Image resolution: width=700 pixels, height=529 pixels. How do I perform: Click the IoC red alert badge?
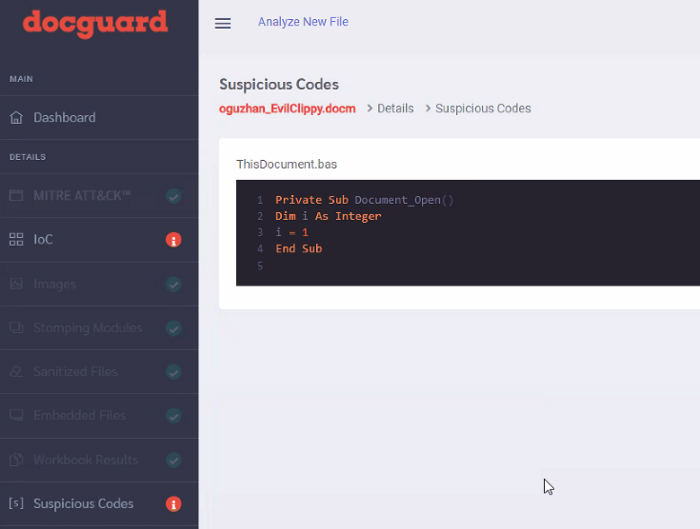point(174,240)
